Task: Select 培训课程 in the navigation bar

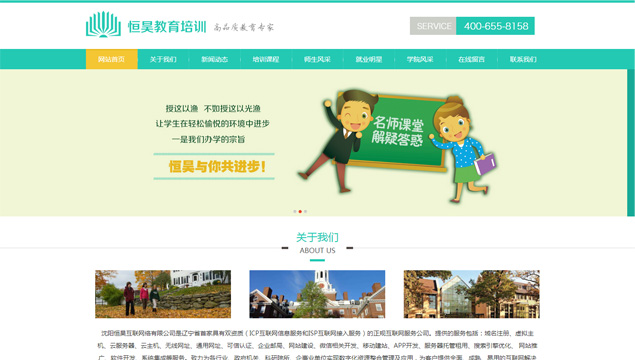Action: coord(266,59)
